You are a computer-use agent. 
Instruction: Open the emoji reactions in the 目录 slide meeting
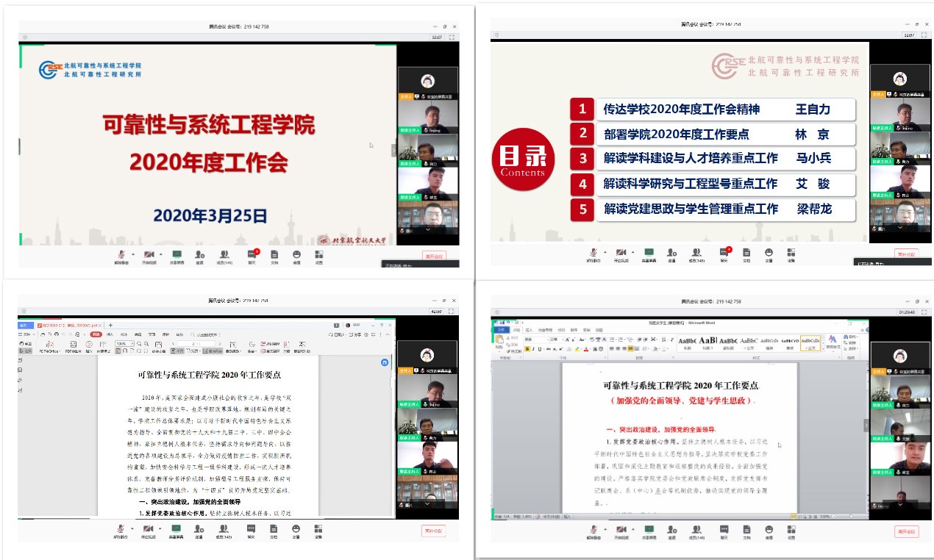[x=769, y=254]
